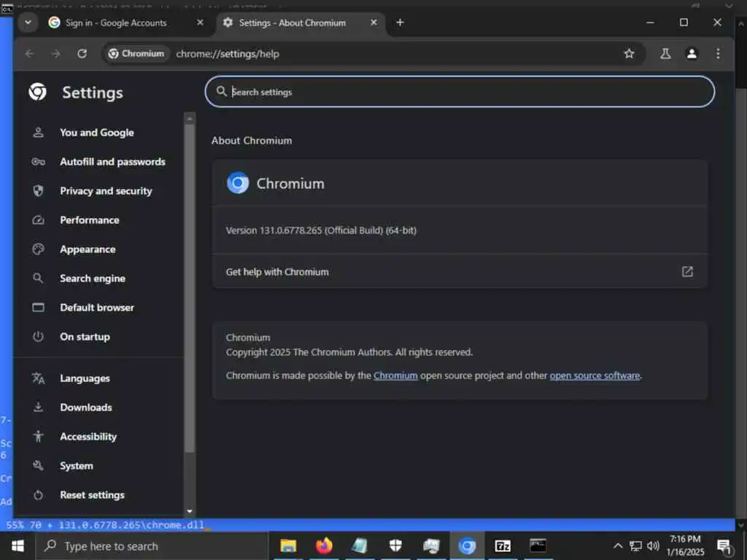Click the shield icon for Privacy
The image size is (747, 560).
pos(38,191)
